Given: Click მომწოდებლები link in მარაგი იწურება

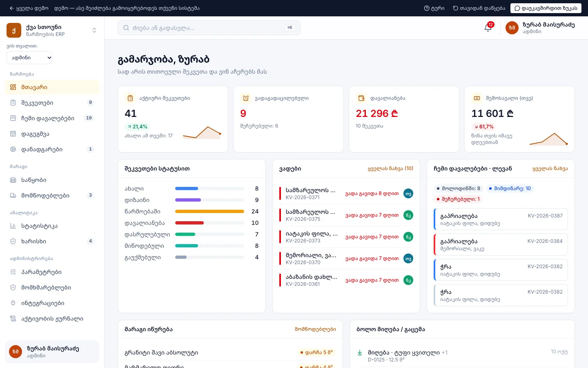Looking at the screenshot, I should [x=315, y=329].
